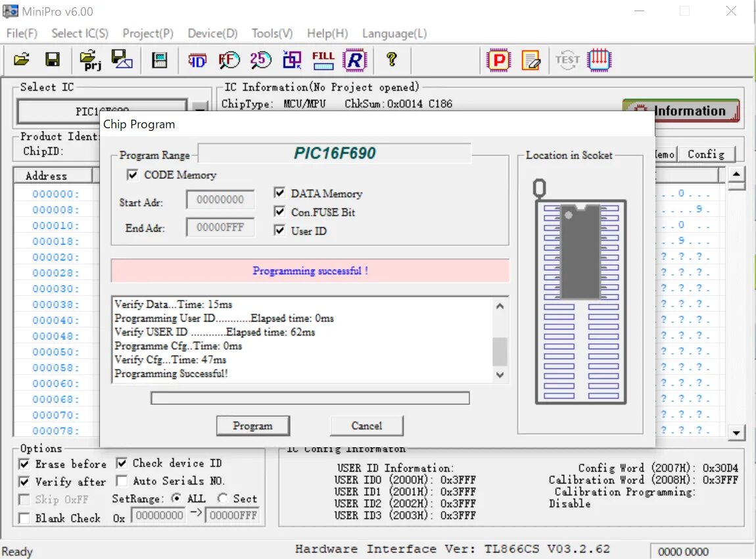Screen dimensions: 756x559
Task: Click the PIC16F690 chip name heading
Action: (335, 153)
